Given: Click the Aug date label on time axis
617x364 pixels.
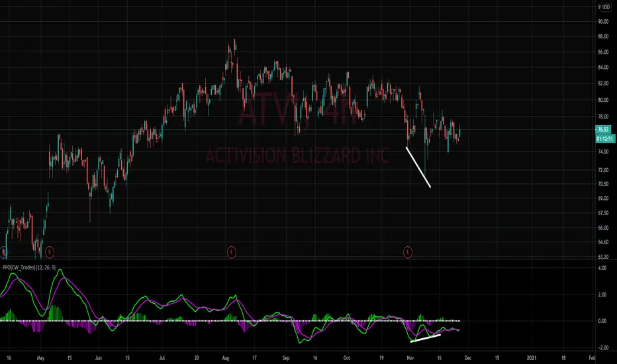Looking at the screenshot, I should coord(226,358).
